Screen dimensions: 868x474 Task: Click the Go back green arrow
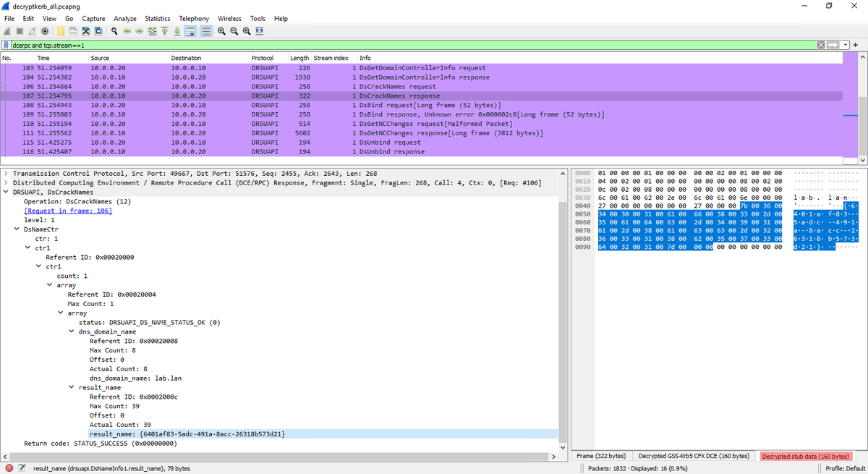pyautogui.click(x=127, y=31)
